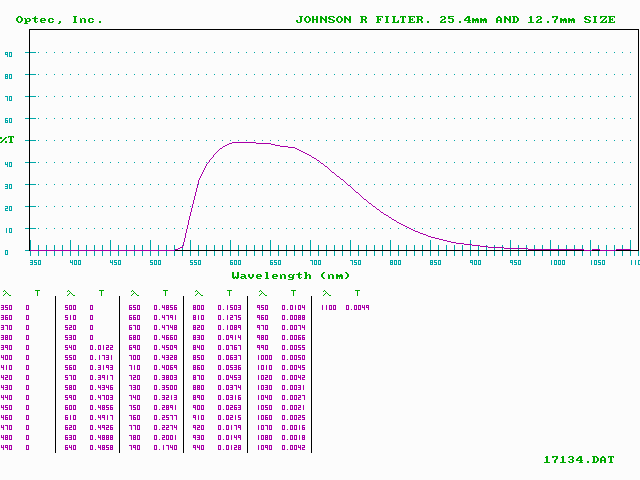The width and height of the screenshot is (640, 480).
Task: Select table value 0.1740 for 790 nm
Action: click(165, 447)
